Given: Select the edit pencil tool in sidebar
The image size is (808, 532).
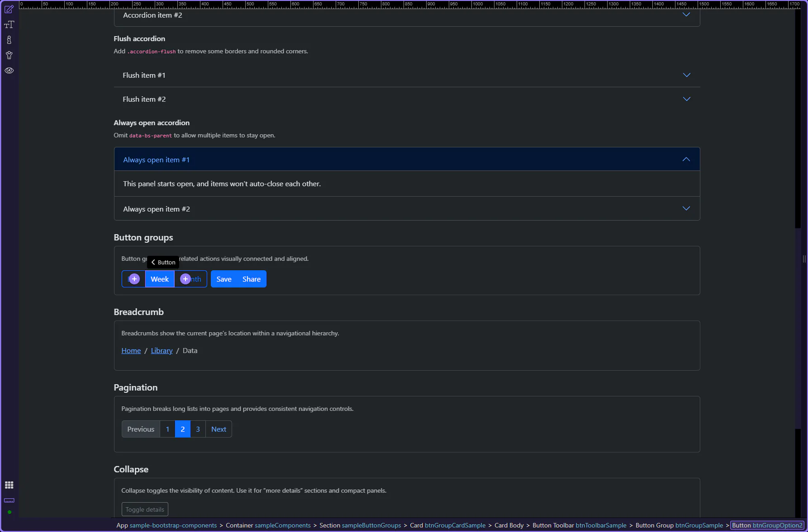Looking at the screenshot, I should (x=9, y=9).
